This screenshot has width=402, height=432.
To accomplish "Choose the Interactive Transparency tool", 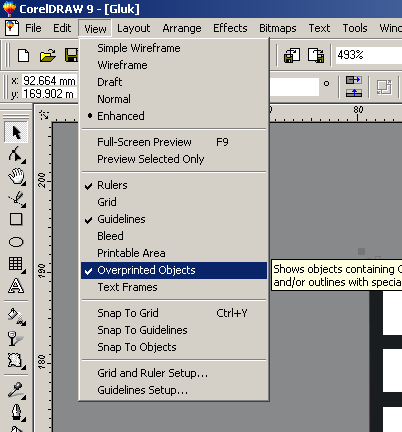I will coord(16,339).
